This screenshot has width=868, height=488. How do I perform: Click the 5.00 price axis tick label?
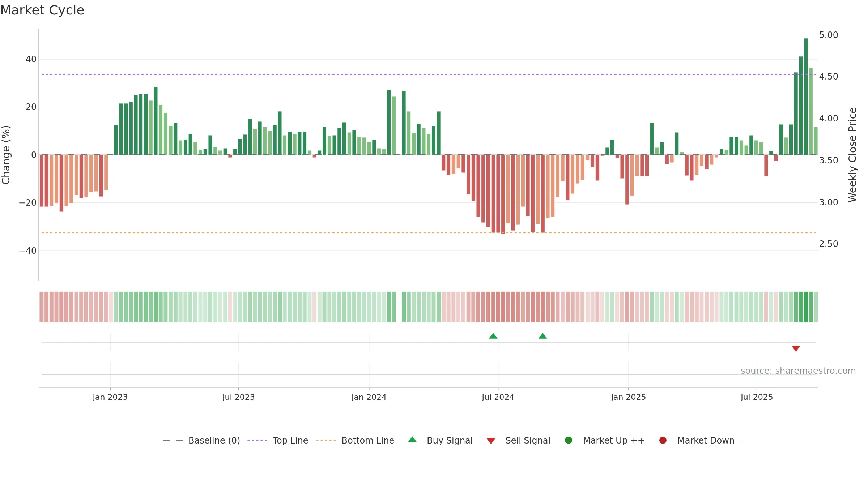pyautogui.click(x=829, y=35)
